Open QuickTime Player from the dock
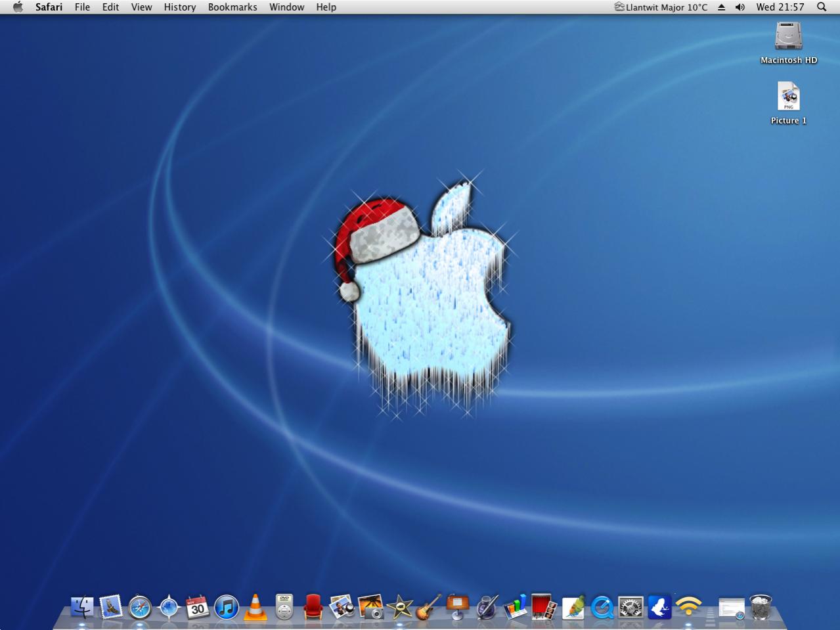 [602, 607]
